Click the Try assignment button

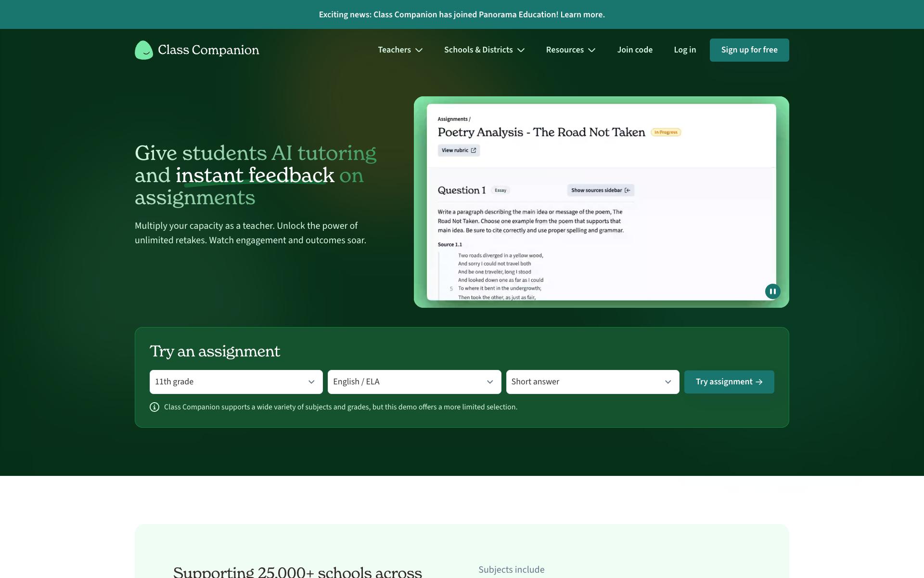click(729, 382)
